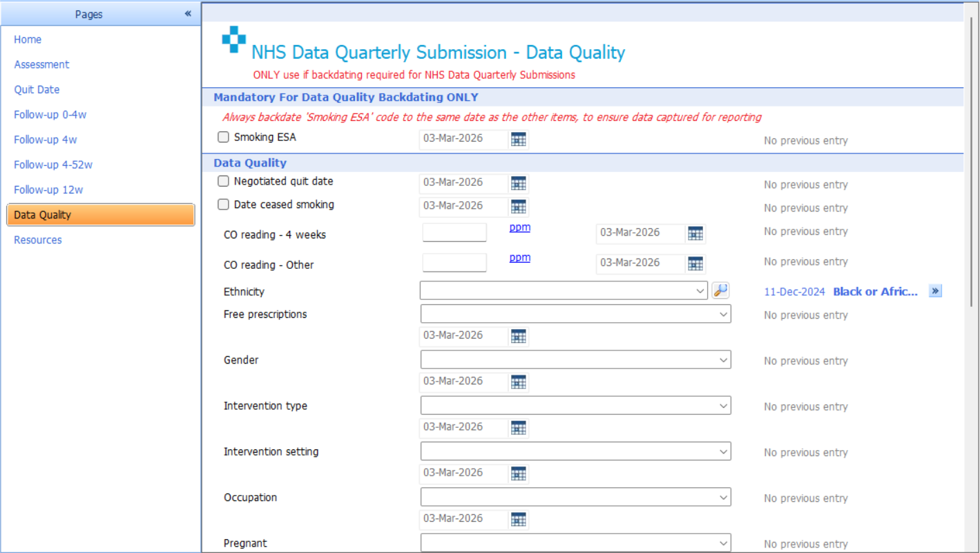The image size is (980, 553).
Task: Click the CO reading - Other date field
Action: [x=641, y=263]
